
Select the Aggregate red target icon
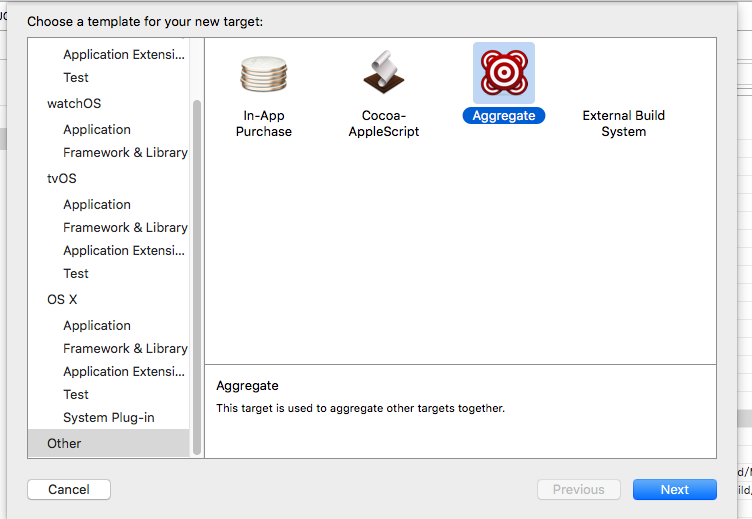504,73
